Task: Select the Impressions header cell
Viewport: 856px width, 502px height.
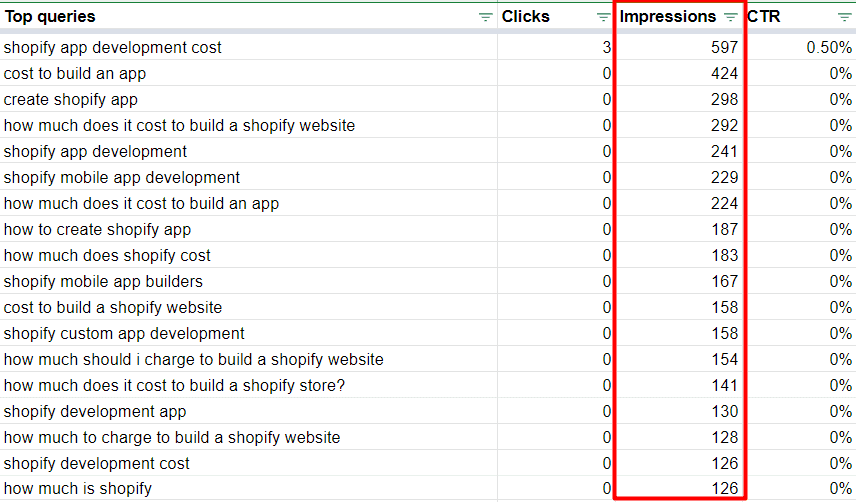Action: (x=667, y=17)
